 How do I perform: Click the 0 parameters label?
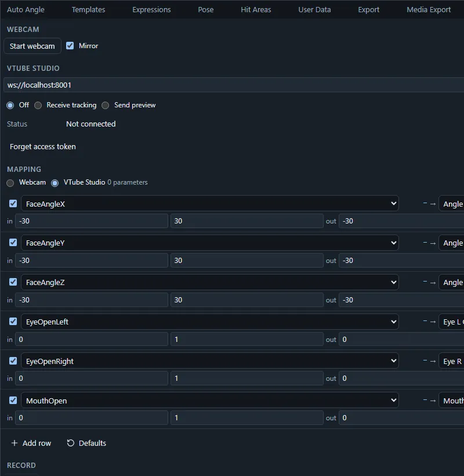(x=128, y=182)
